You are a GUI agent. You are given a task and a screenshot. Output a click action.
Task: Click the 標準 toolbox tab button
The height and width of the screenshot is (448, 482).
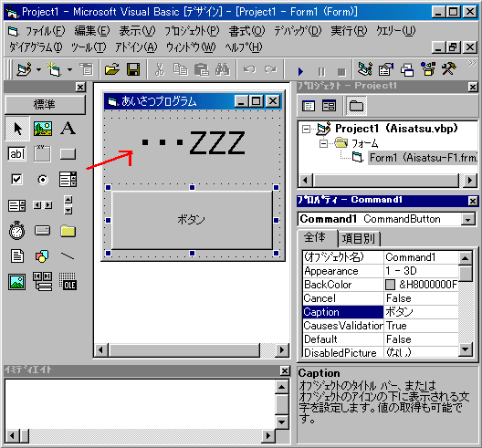tap(45, 105)
